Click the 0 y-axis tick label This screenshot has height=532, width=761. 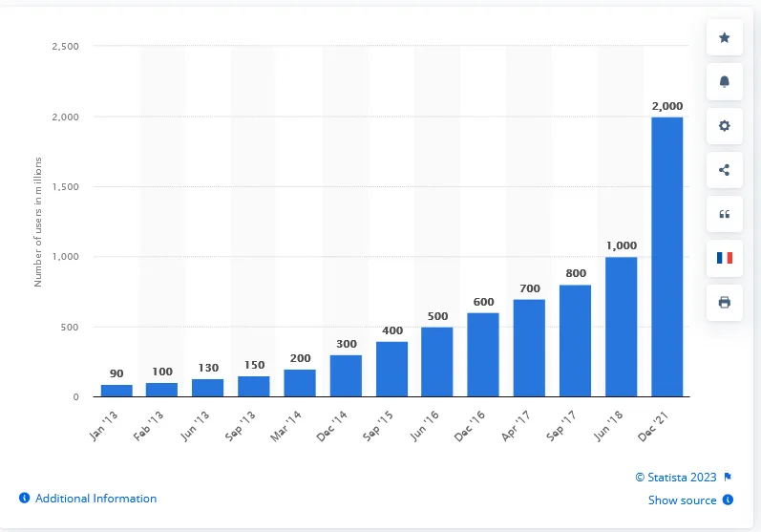[x=75, y=397]
